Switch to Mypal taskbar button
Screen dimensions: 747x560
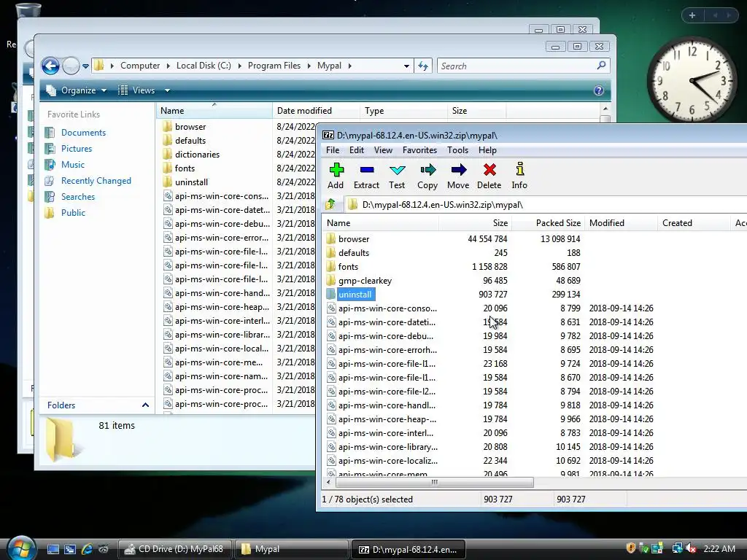coord(291,549)
